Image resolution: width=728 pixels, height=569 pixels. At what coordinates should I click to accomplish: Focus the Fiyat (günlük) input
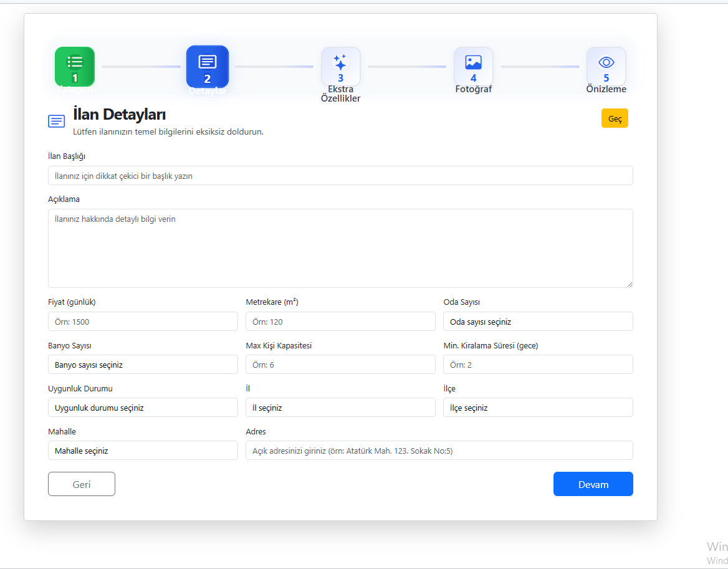[x=143, y=322]
